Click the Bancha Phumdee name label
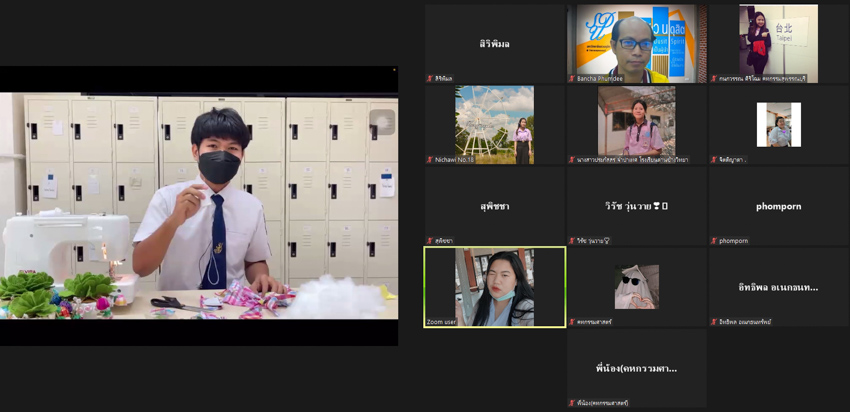Viewport: 850px width, 412px height. coord(600,78)
